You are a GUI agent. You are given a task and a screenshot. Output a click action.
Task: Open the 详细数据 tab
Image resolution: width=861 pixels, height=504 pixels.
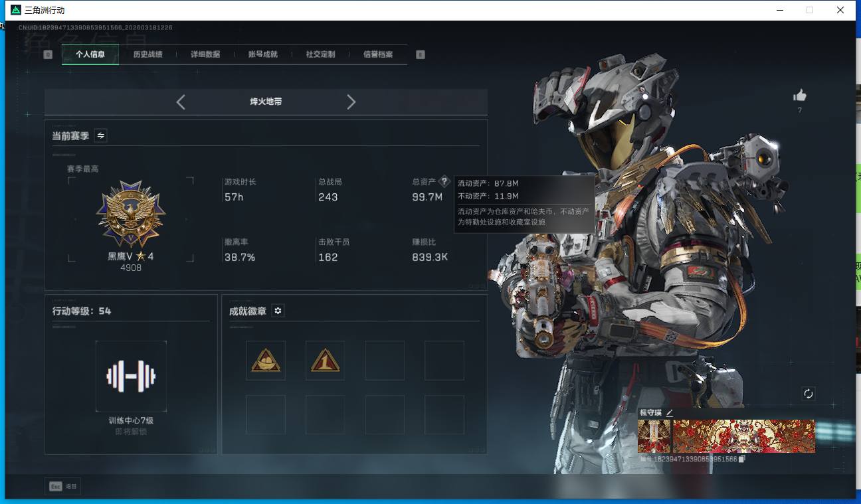[x=205, y=54]
